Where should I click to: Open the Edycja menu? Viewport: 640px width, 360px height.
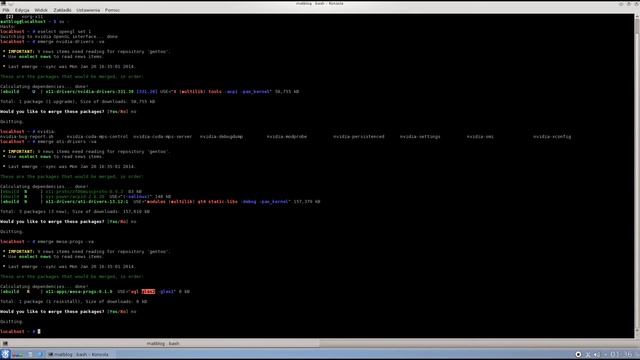(x=22, y=10)
